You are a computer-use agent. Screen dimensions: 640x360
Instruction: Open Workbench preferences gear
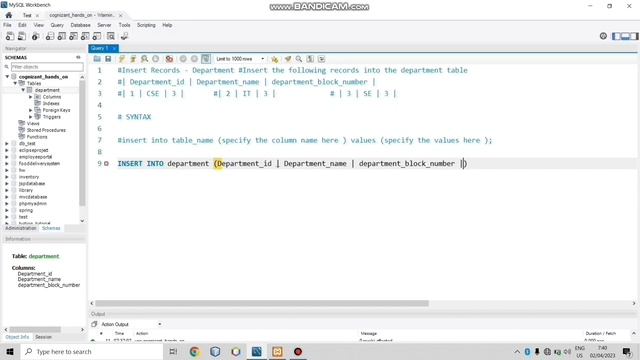coord(603,36)
